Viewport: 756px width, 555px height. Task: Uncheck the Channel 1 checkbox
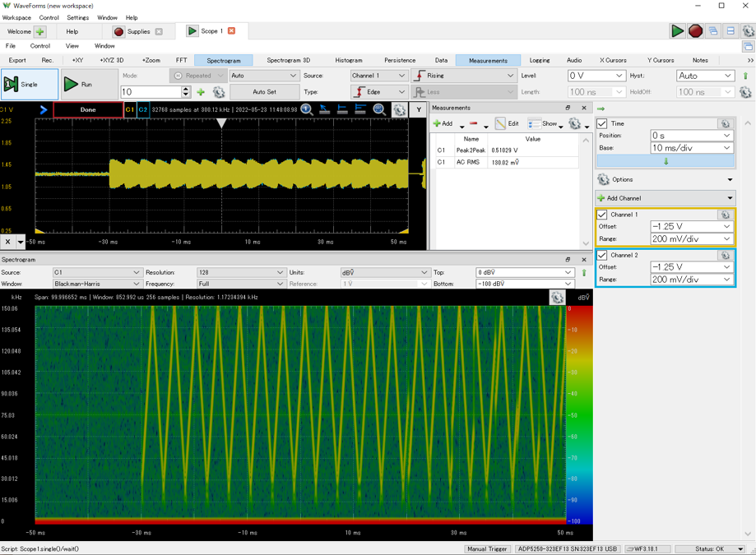[602, 215]
